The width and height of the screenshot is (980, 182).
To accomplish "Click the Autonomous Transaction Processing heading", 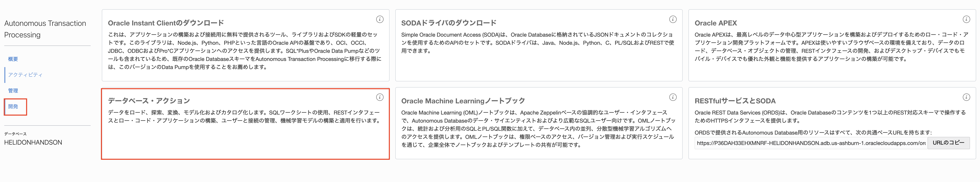I will pyautogui.click(x=45, y=29).
